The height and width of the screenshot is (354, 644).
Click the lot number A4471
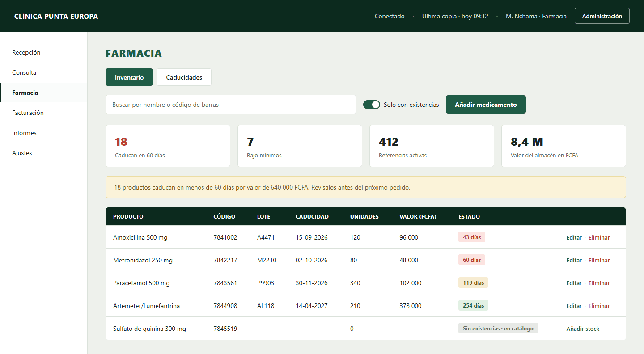coord(266,237)
